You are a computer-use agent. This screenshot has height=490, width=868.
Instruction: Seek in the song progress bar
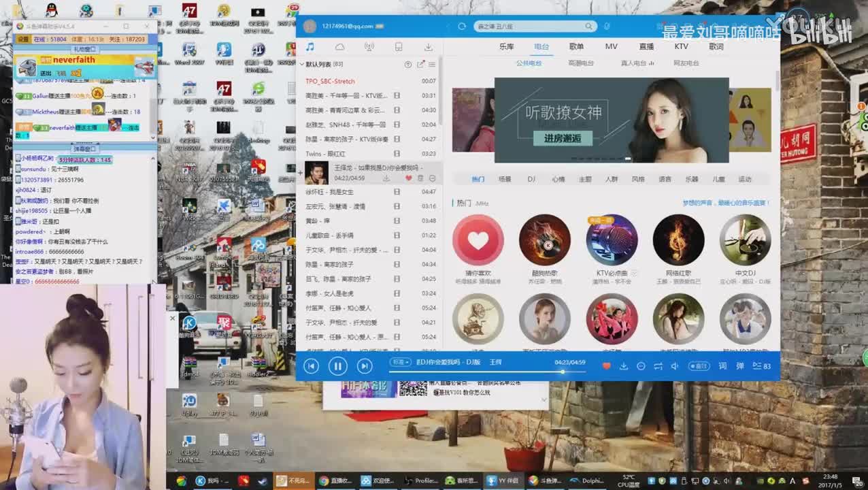point(486,371)
